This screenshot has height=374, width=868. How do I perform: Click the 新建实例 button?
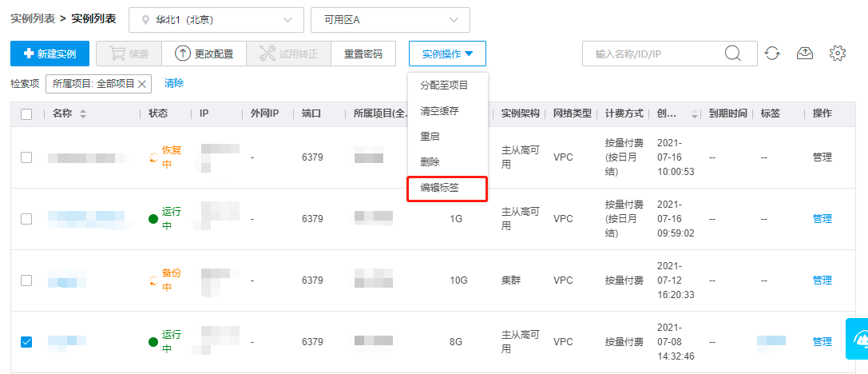[50, 54]
